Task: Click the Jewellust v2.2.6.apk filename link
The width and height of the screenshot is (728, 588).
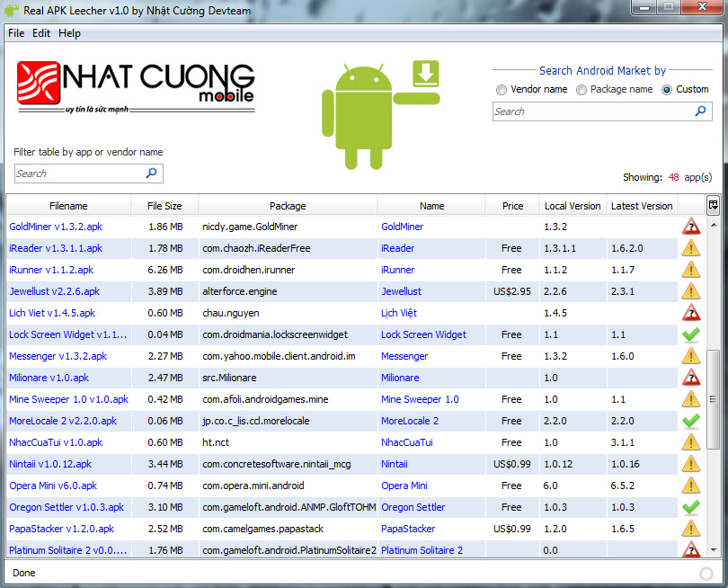Action: tap(55, 291)
